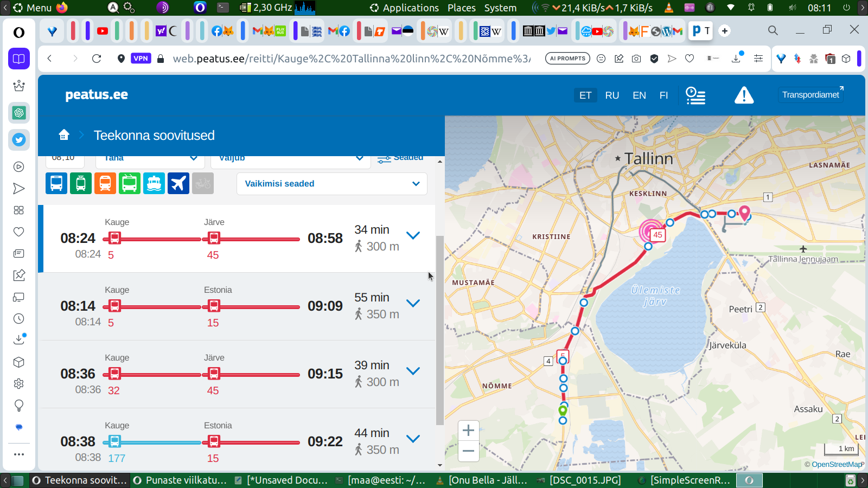Open the Vaikimisi seaded dropdown
The height and width of the screenshot is (488, 868).
[x=332, y=184]
